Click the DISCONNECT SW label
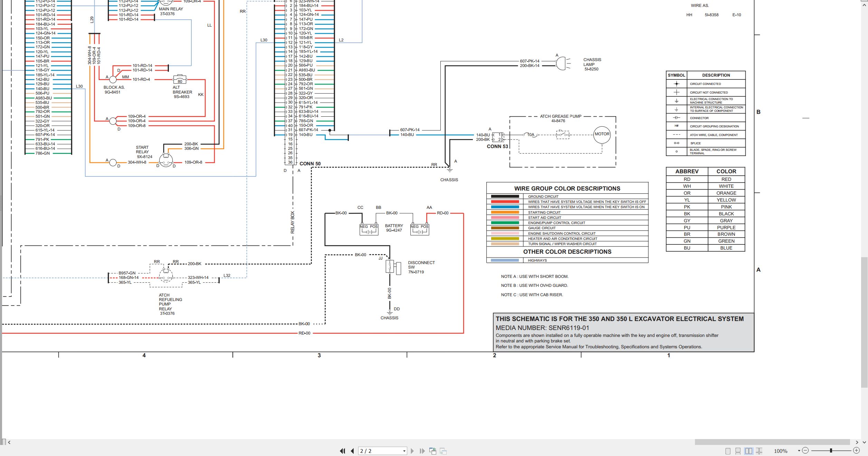Image resolution: width=868 pixels, height=456 pixels. point(421,265)
